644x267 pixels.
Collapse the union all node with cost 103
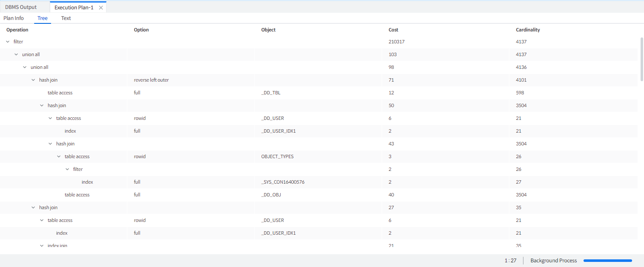(x=16, y=54)
